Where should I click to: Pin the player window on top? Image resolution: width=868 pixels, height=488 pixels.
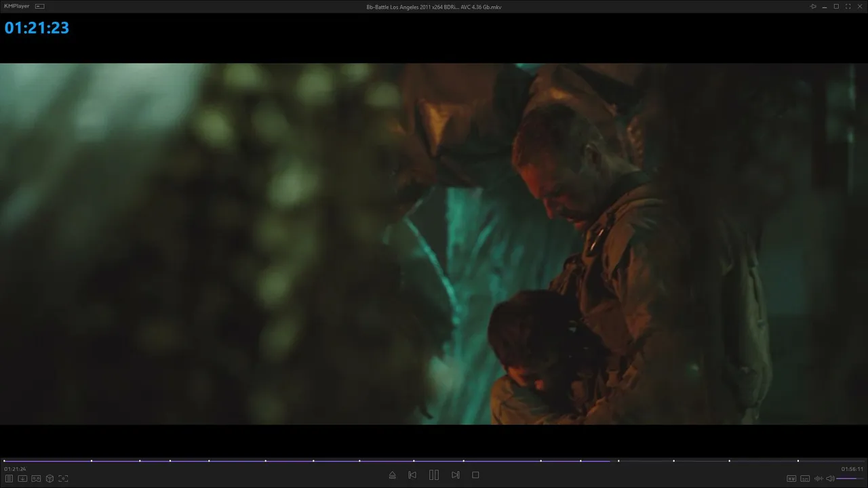(x=813, y=6)
